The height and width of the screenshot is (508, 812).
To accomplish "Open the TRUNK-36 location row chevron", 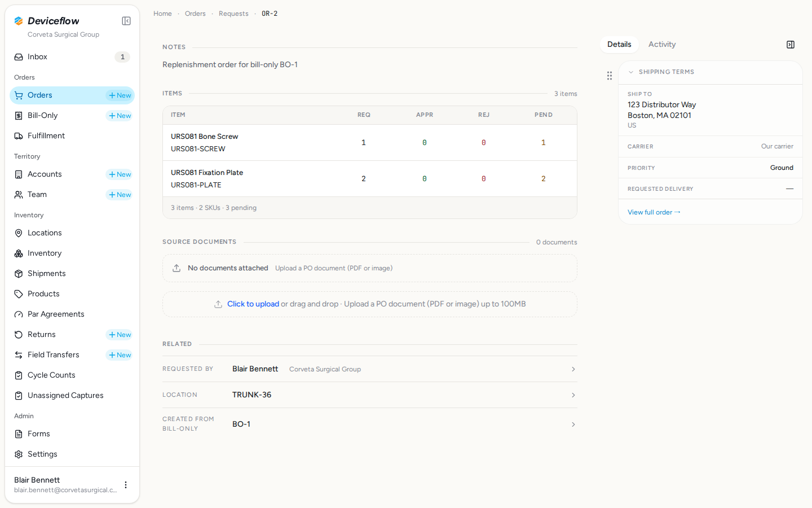I will tap(573, 395).
